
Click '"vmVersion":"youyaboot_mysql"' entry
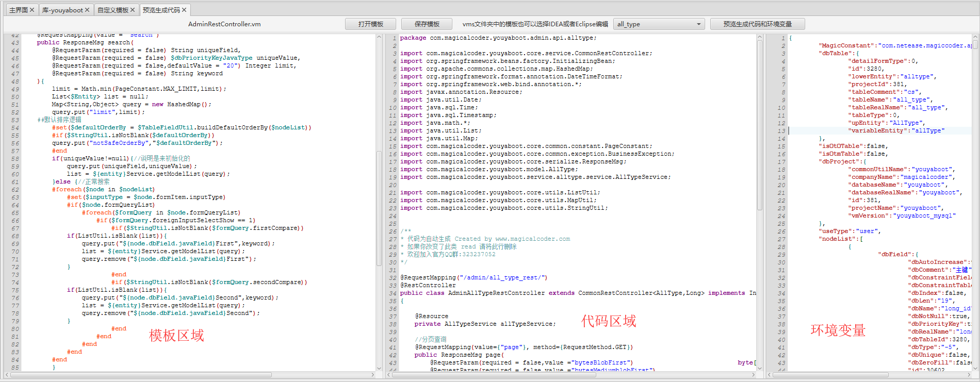(902, 215)
